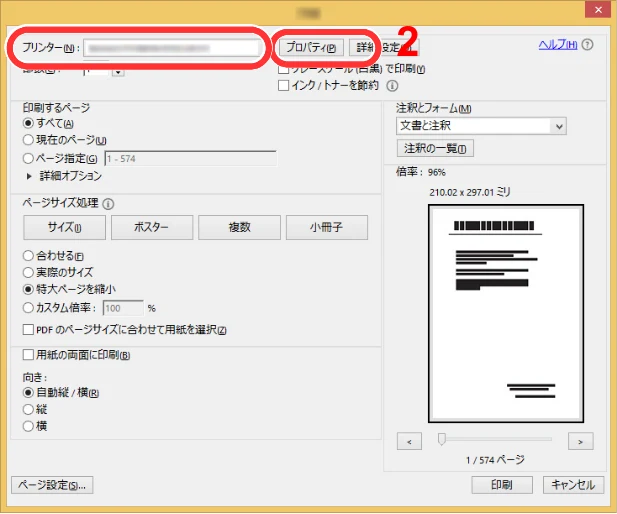Open the printer selection dropdown
617x514 pixels.
pyautogui.click(x=172, y=48)
